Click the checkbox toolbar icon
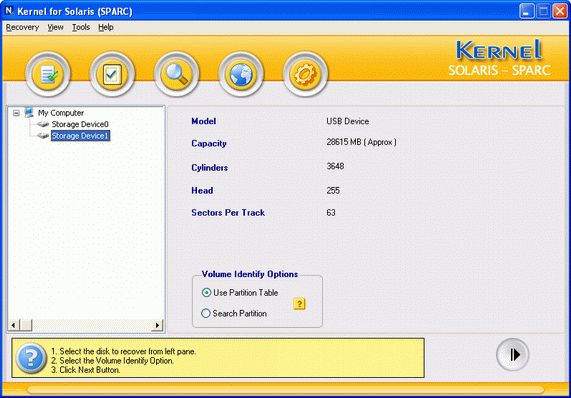Viewport: 571px width, 398px height. coord(112,74)
